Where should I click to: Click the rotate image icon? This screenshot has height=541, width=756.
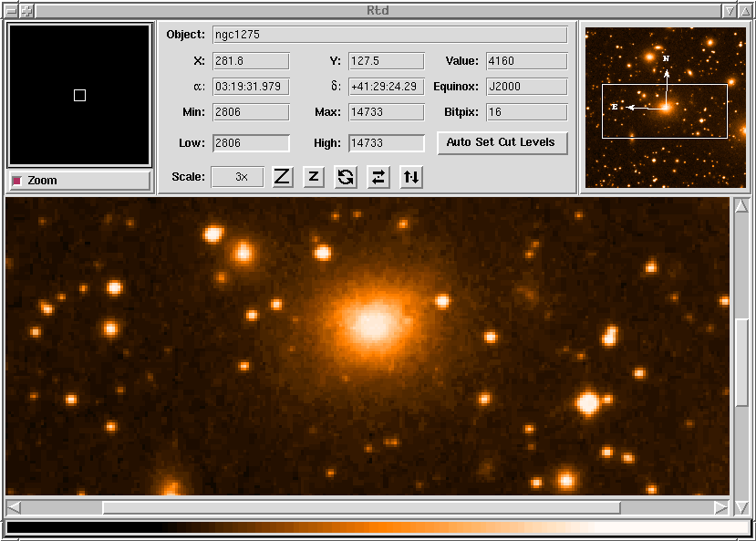coord(346,177)
